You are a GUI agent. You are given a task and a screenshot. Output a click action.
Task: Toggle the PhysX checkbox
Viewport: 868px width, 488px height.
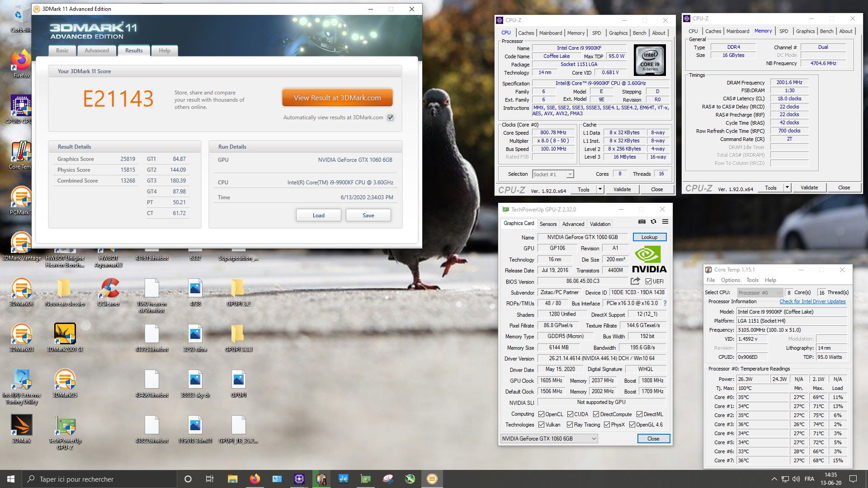point(607,425)
